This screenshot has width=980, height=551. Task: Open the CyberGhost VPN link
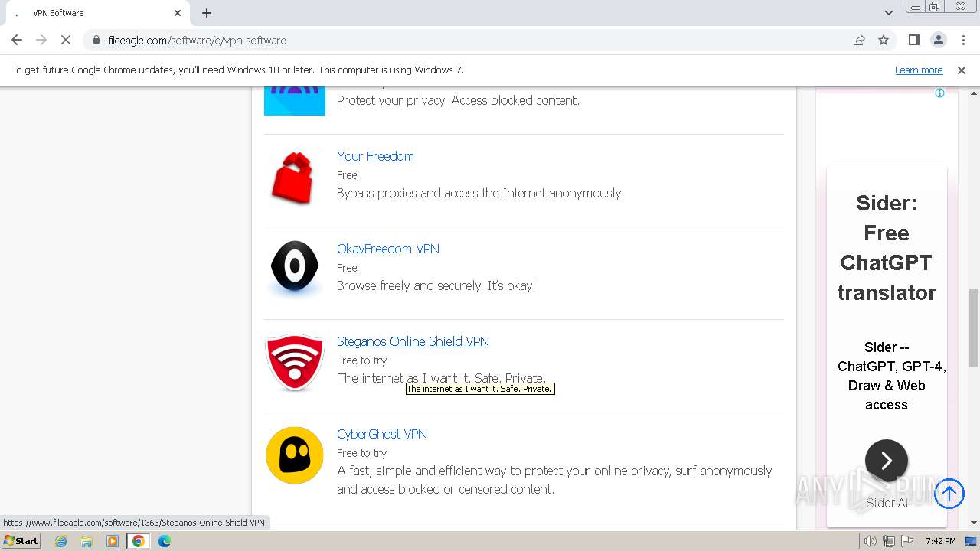pyautogui.click(x=382, y=434)
